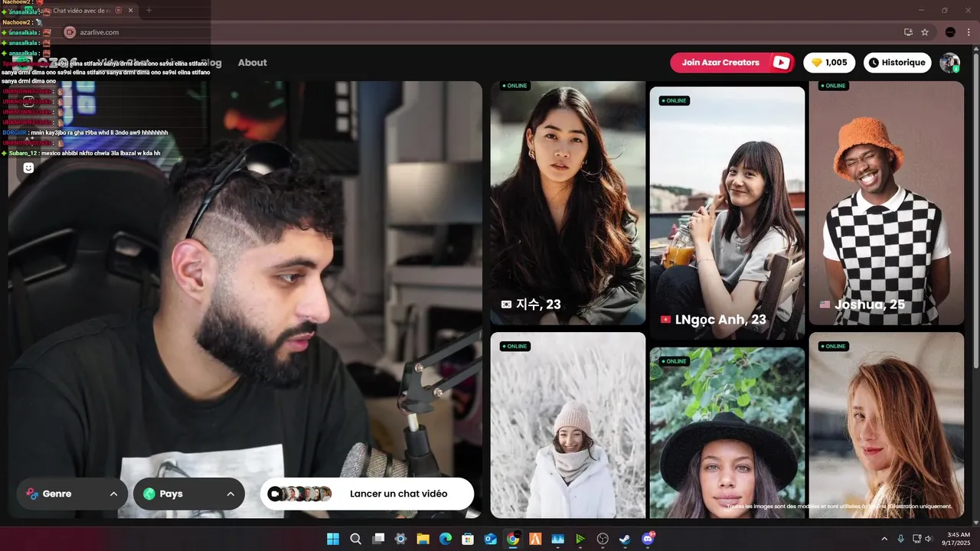Launch Microsoft Edge from the taskbar
Viewport: 980px width, 551px height.
(x=446, y=539)
